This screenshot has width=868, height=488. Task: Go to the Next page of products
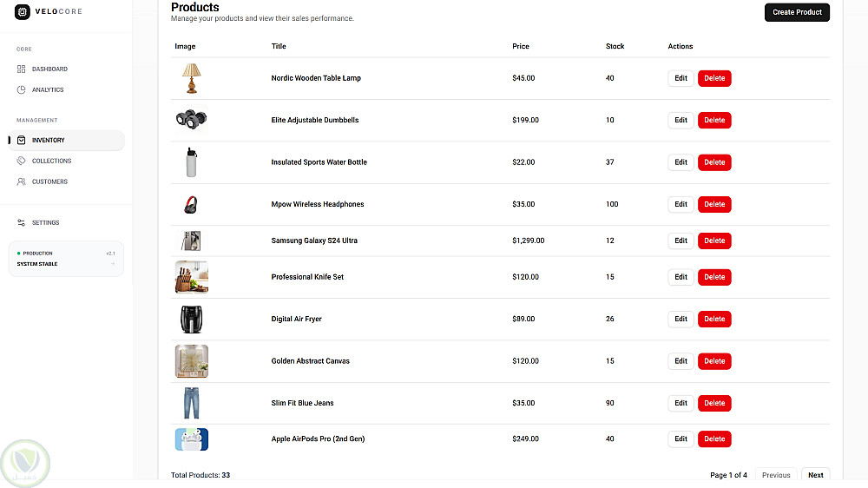pyautogui.click(x=815, y=475)
